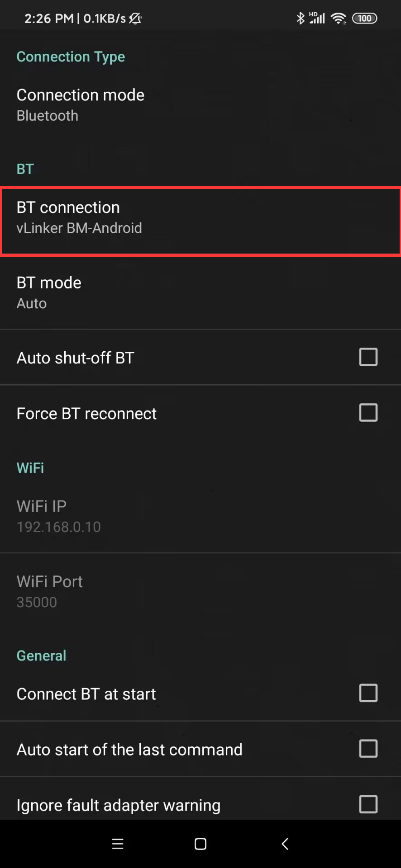The image size is (401, 868).
Task: Tap the Android home button icon
Action: (200, 844)
